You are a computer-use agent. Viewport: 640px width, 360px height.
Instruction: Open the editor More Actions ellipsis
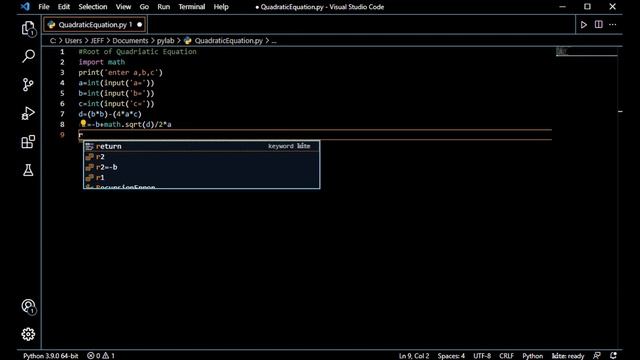click(x=613, y=24)
